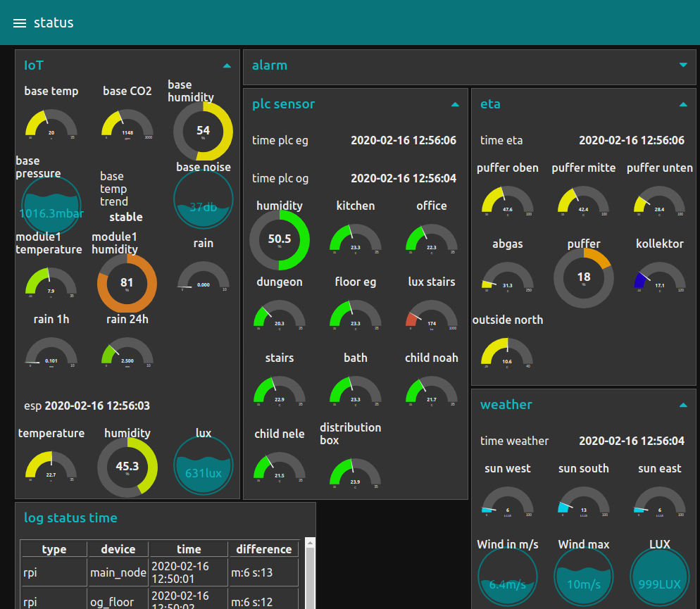Viewport: 700px width, 609px height.
Task: Click the log status table scrollbar
Action: click(x=309, y=574)
